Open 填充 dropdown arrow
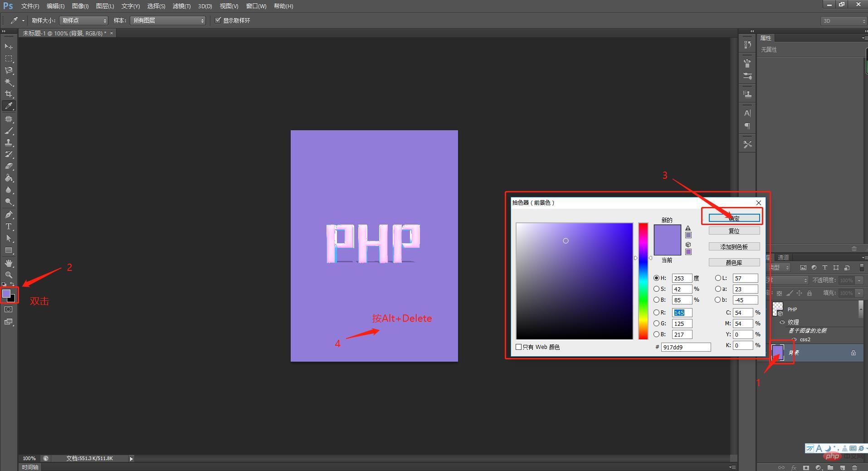Image resolution: width=868 pixels, height=471 pixels. pos(859,293)
